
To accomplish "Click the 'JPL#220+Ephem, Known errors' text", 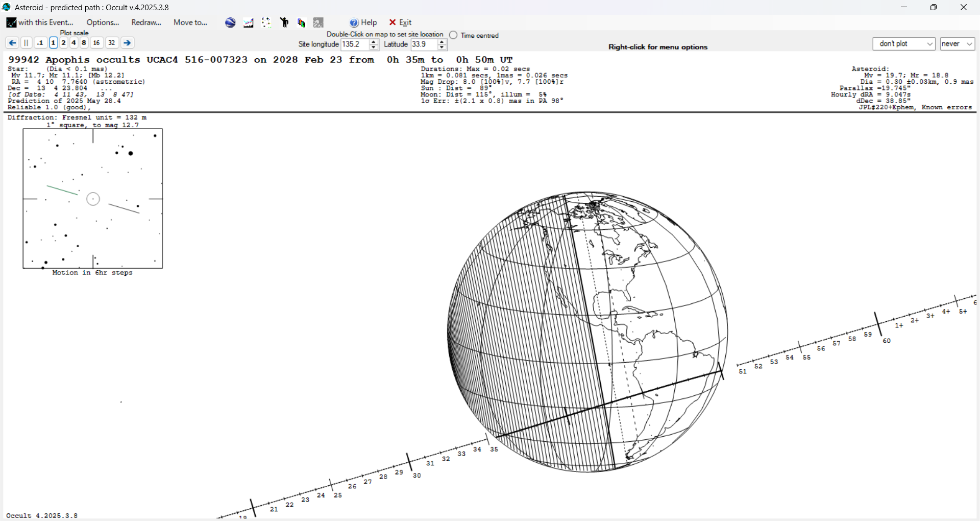I will coord(915,108).
